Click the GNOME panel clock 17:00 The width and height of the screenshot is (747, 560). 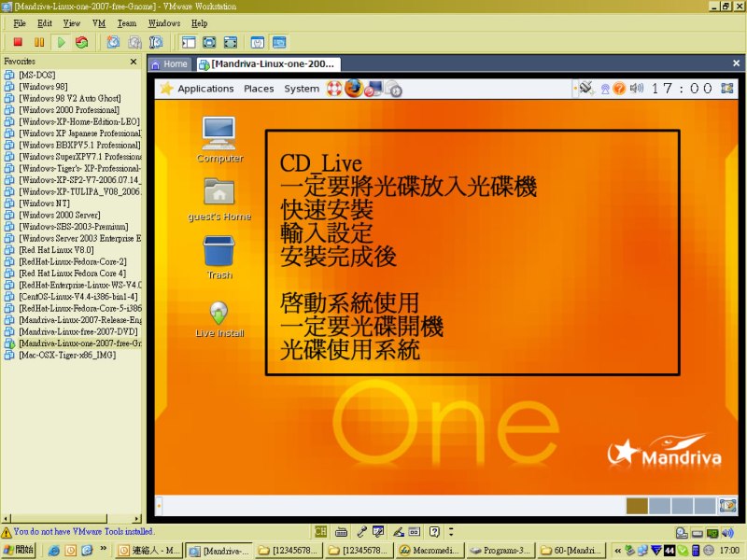point(682,88)
